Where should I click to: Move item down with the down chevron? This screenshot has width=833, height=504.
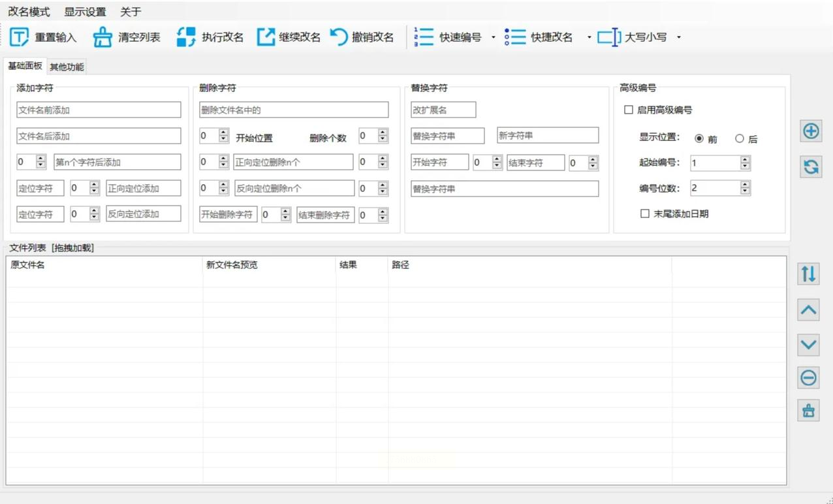pos(809,344)
